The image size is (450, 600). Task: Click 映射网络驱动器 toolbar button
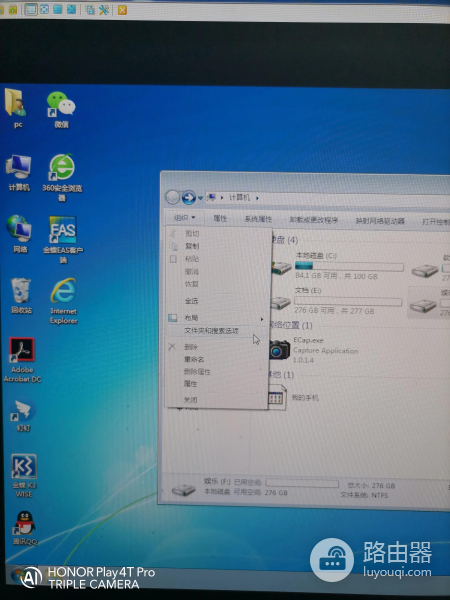coord(380,221)
